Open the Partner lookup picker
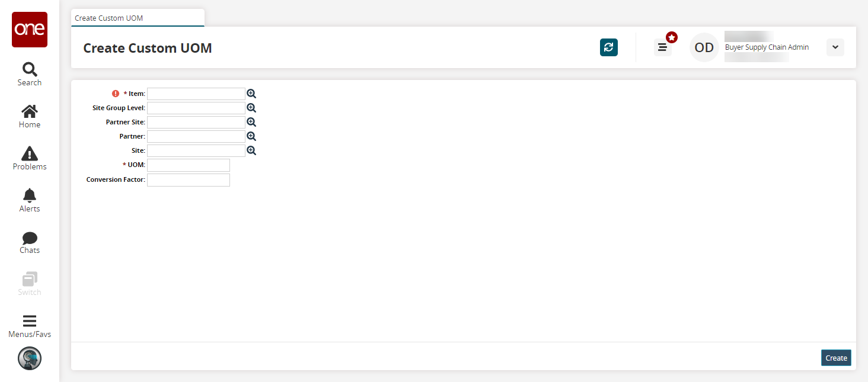 point(251,136)
